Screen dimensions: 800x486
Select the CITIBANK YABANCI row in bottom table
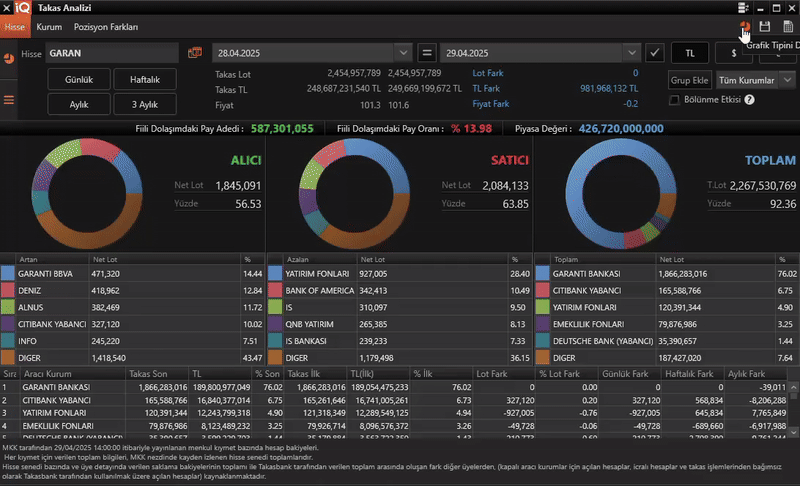[394, 400]
